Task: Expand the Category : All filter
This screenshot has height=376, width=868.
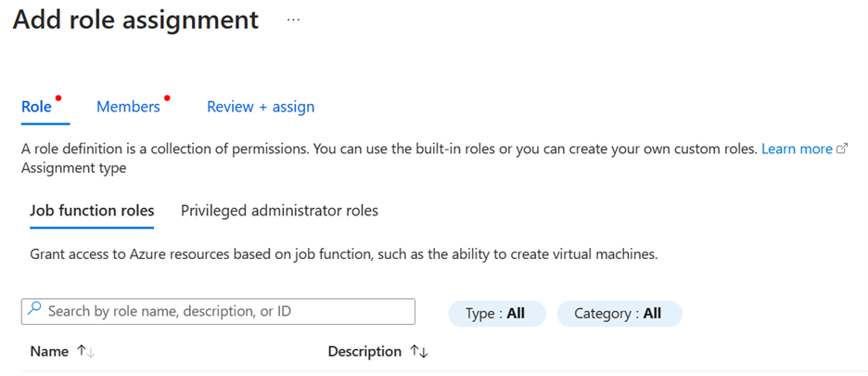Action: pos(619,314)
